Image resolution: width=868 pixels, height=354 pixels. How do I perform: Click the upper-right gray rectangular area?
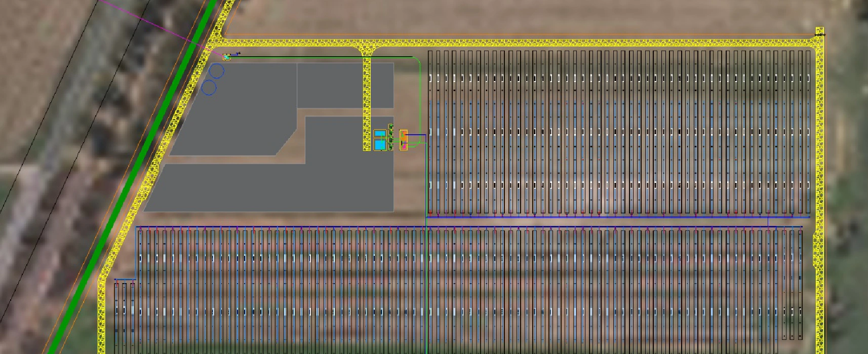coord(344,85)
